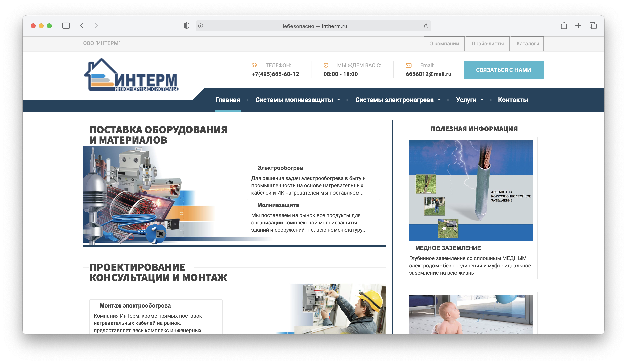The height and width of the screenshot is (364, 627).
Task: Open the Услуги menu
Action: tap(466, 100)
